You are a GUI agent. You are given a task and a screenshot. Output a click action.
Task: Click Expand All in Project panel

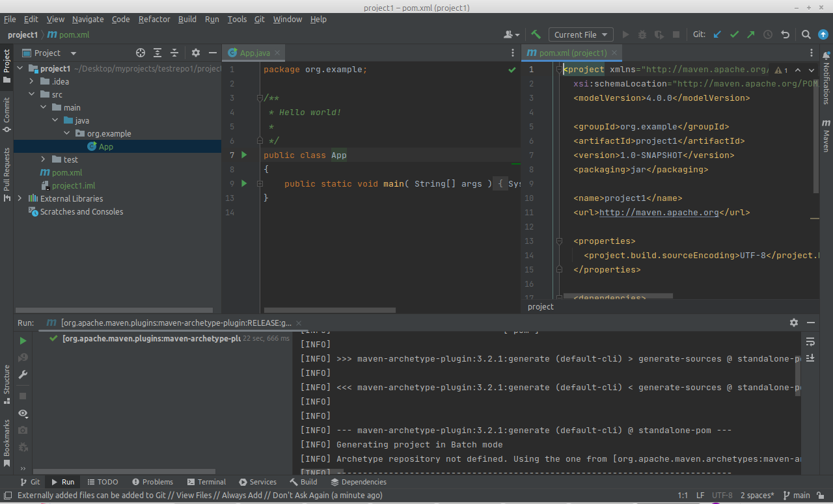tap(157, 53)
